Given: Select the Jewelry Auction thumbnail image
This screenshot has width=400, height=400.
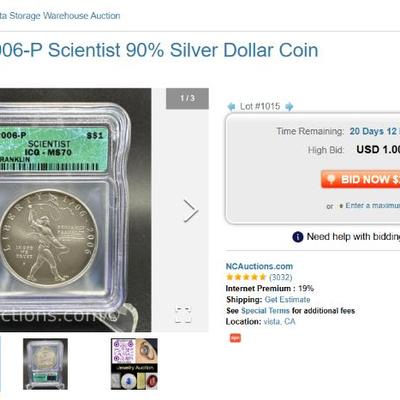Looking at the screenshot, I should point(134,364).
